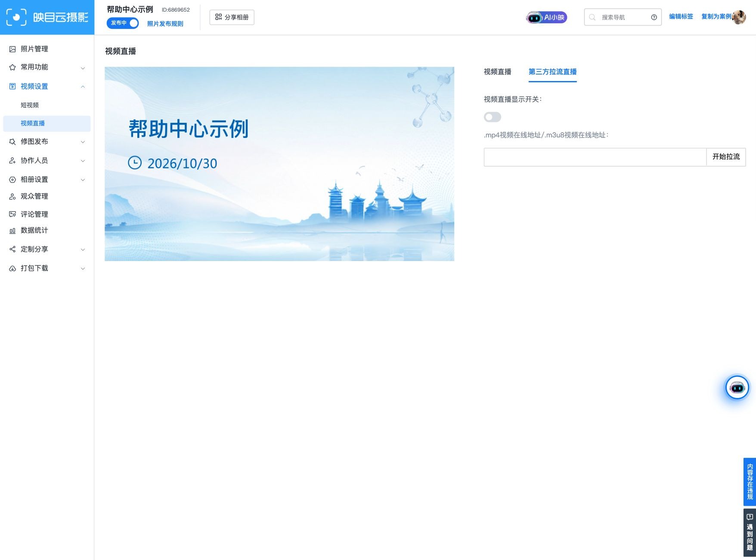Click the 复制为案例 link
The image size is (756, 560).
click(716, 16)
